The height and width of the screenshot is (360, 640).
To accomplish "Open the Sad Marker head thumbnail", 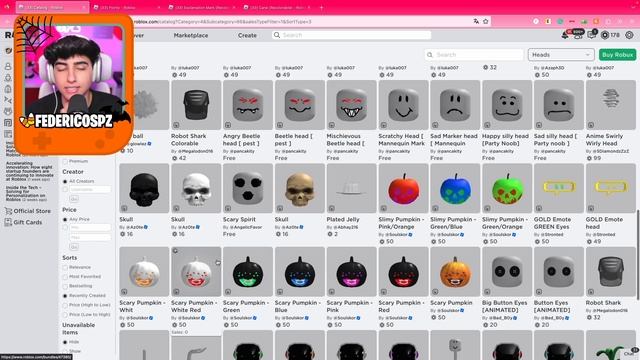I will tap(455, 105).
